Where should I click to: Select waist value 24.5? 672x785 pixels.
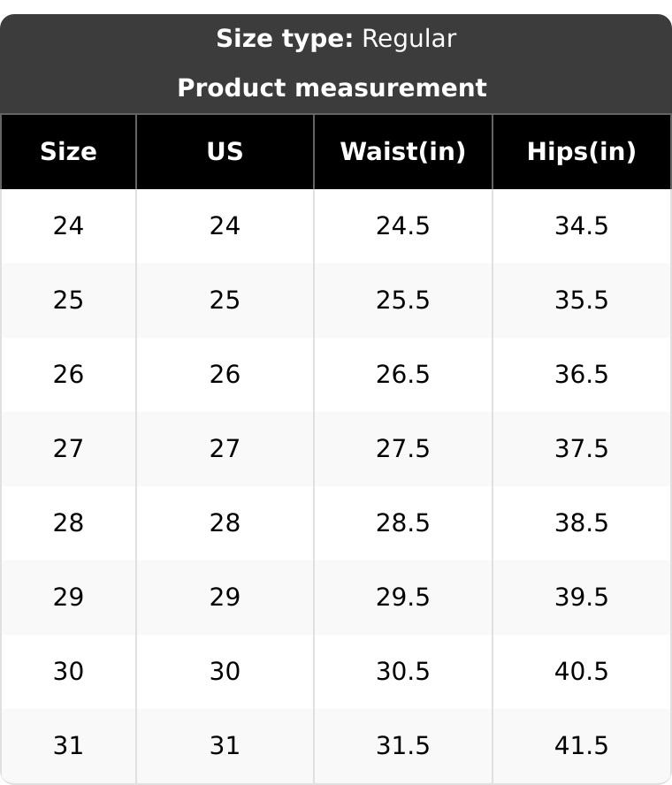coord(402,226)
